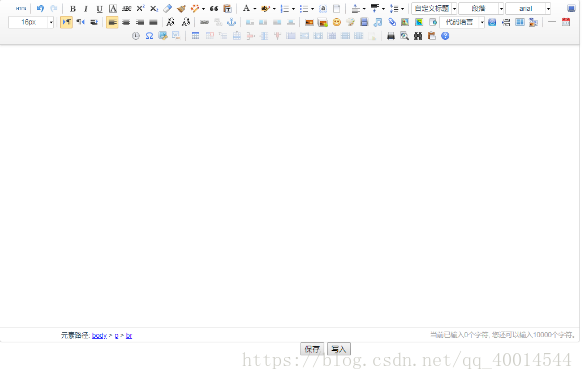Align text to the left
Viewport: 583px width, 380px height.
pos(112,22)
